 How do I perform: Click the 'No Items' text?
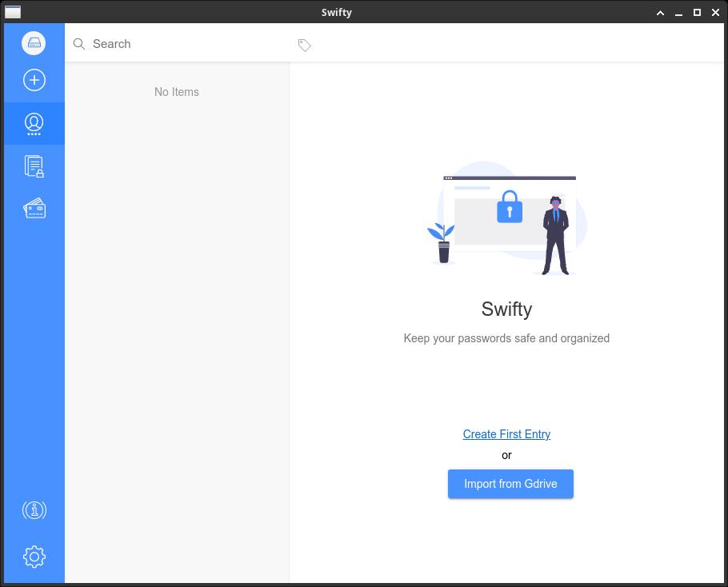pyautogui.click(x=177, y=92)
